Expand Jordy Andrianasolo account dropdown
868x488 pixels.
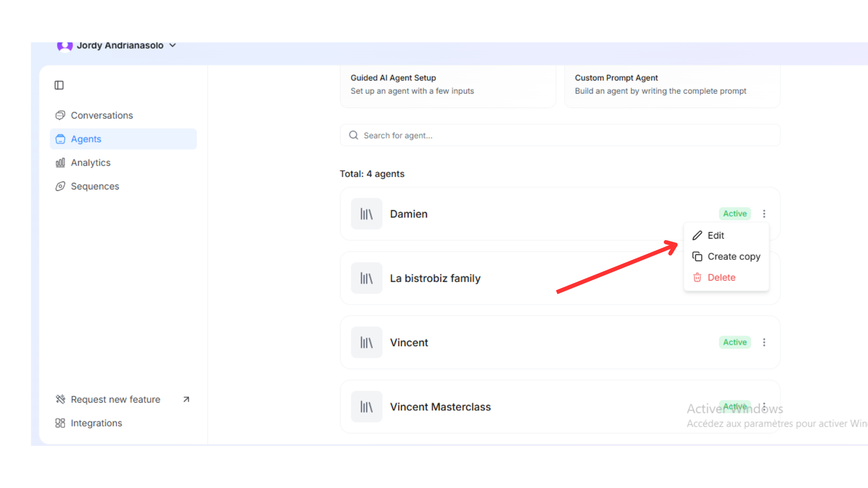(173, 46)
